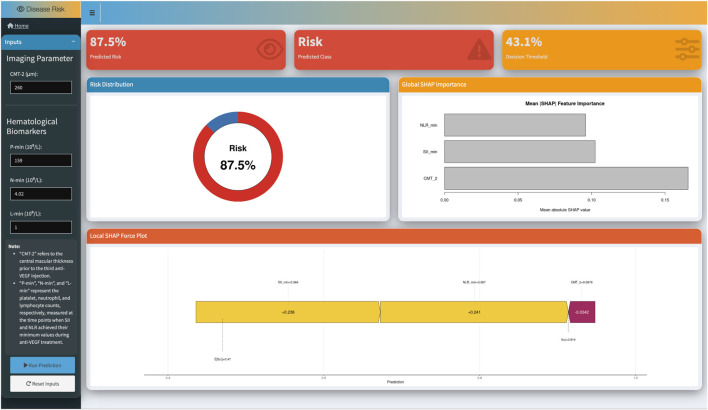Screen dimensions: 708x410
Task: Focus the N-min input field
Action: [41, 194]
